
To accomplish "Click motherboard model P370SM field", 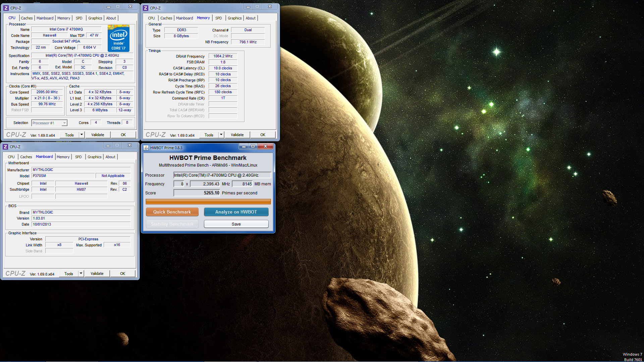I will (x=63, y=176).
